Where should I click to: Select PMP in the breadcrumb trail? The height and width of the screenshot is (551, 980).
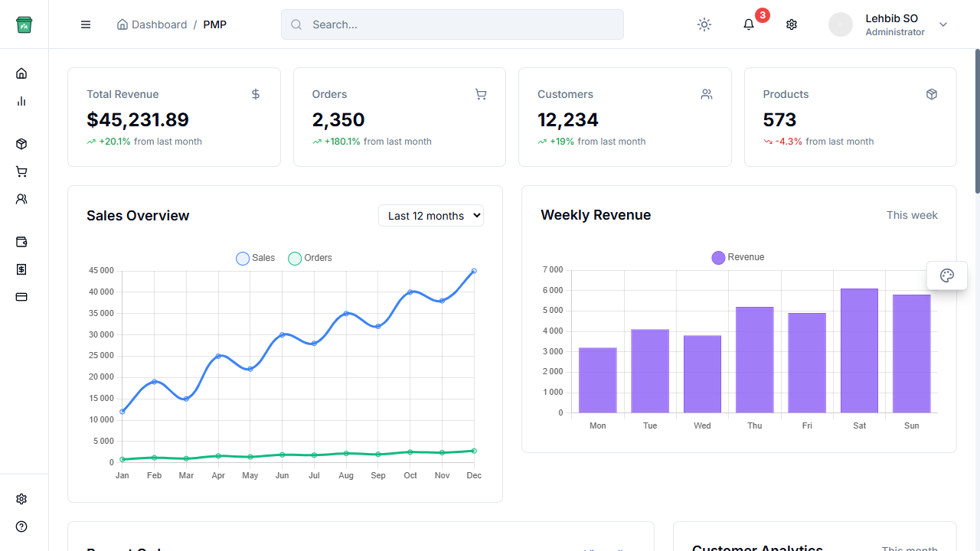(214, 24)
